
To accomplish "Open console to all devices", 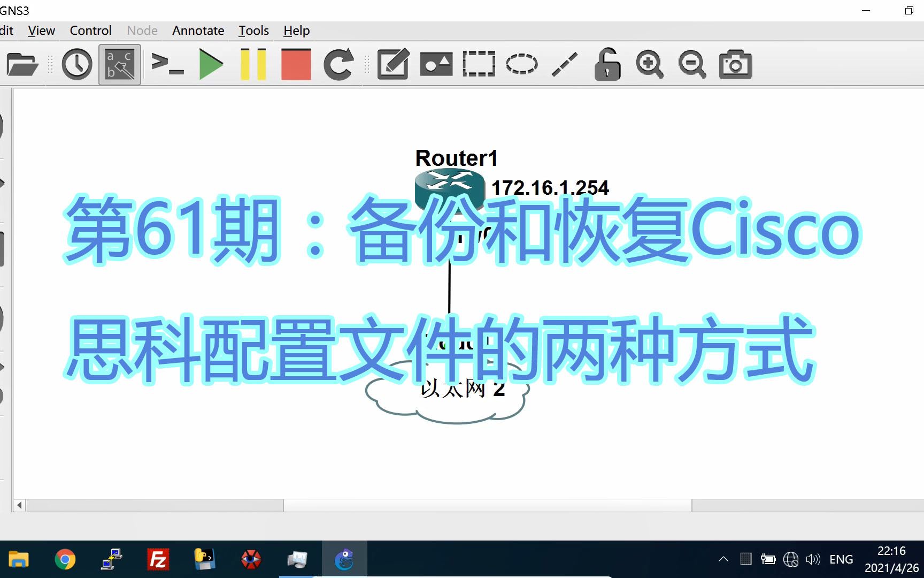I will pyautogui.click(x=167, y=64).
